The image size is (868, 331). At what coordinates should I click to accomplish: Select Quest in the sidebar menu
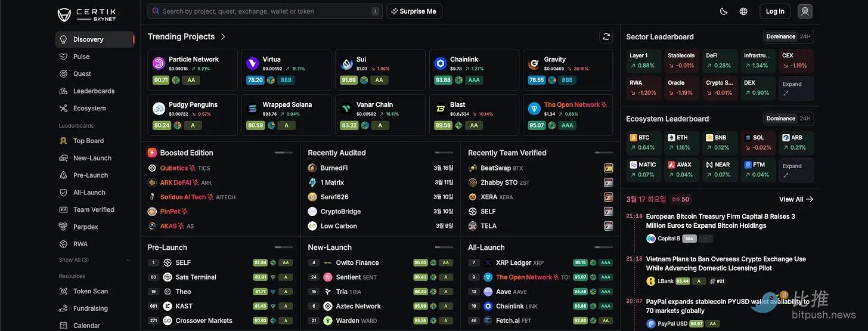click(x=82, y=74)
